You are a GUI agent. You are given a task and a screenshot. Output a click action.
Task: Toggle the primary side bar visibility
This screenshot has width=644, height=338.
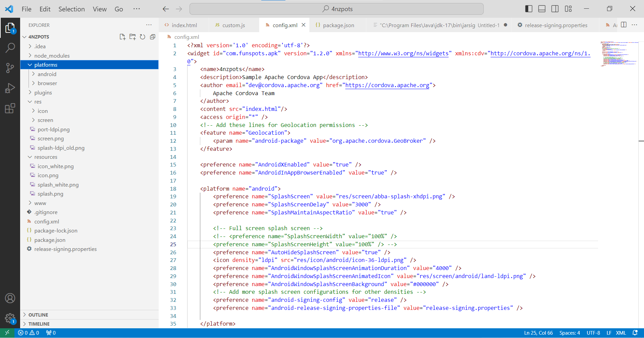[x=529, y=9]
